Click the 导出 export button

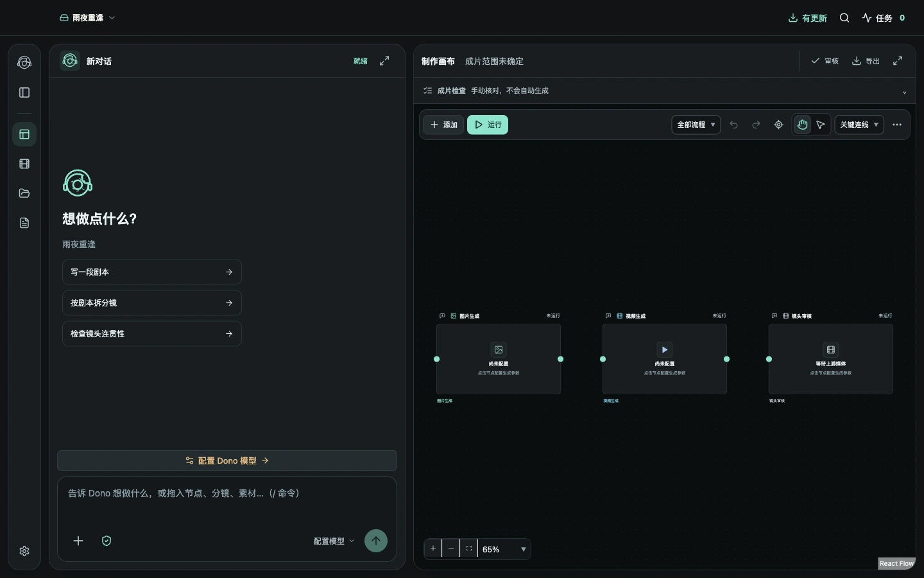[x=866, y=61]
